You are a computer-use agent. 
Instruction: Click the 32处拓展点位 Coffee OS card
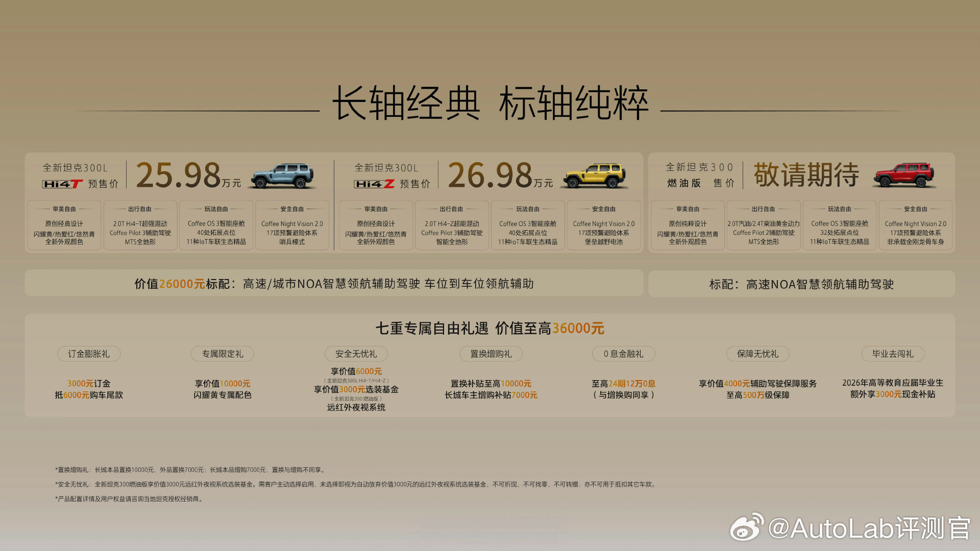click(840, 225)
